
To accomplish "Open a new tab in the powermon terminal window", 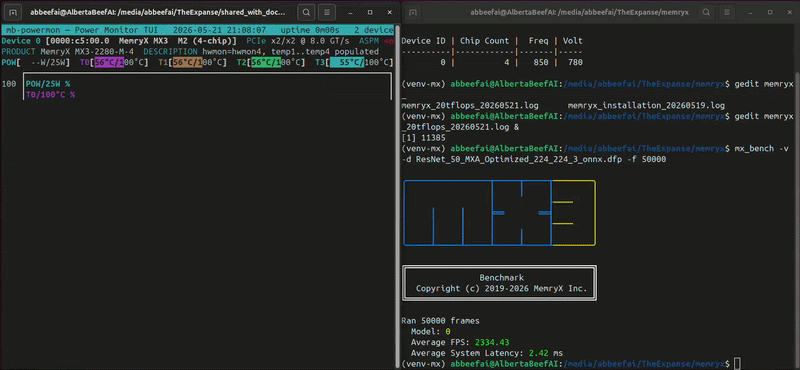I will point(13,11).
